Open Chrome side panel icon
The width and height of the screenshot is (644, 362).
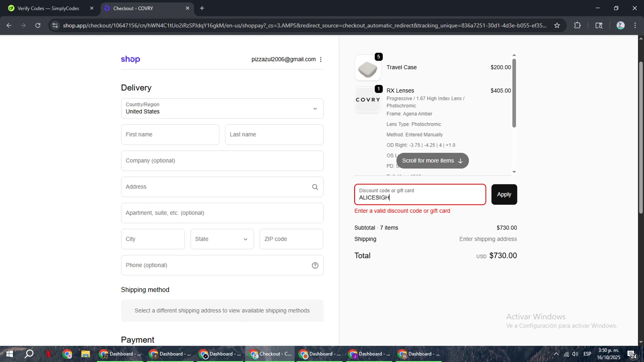point(599,25)
